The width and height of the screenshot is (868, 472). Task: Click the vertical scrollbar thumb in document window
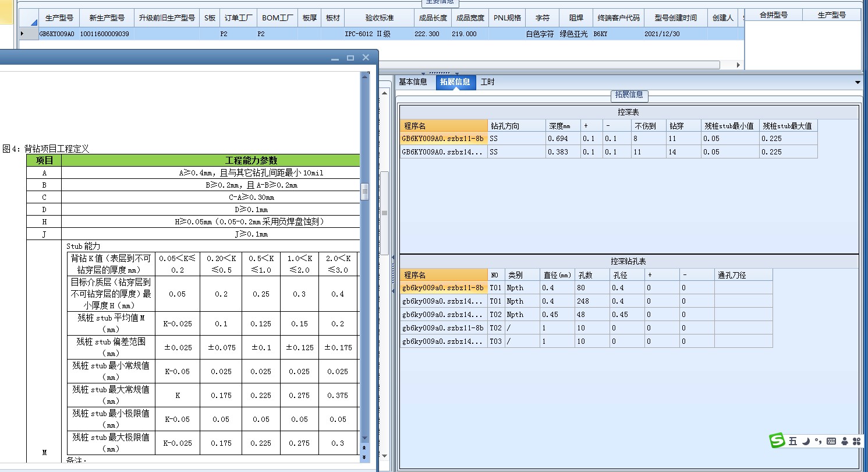coord(365,192)
